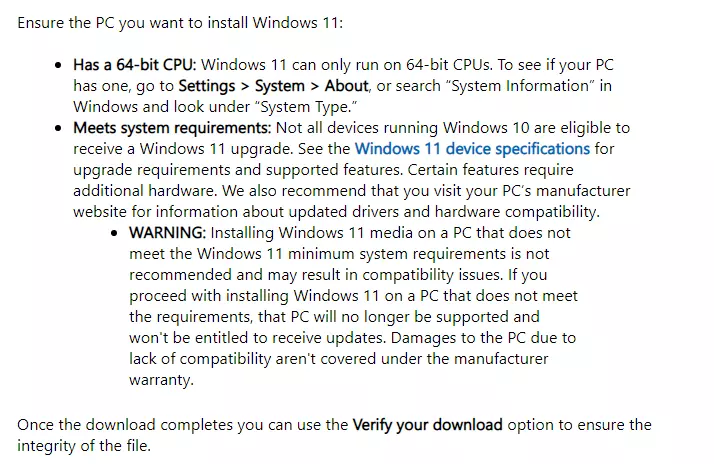
Task: Click the bold "Verify your download" text
Action: click(427, 425)
